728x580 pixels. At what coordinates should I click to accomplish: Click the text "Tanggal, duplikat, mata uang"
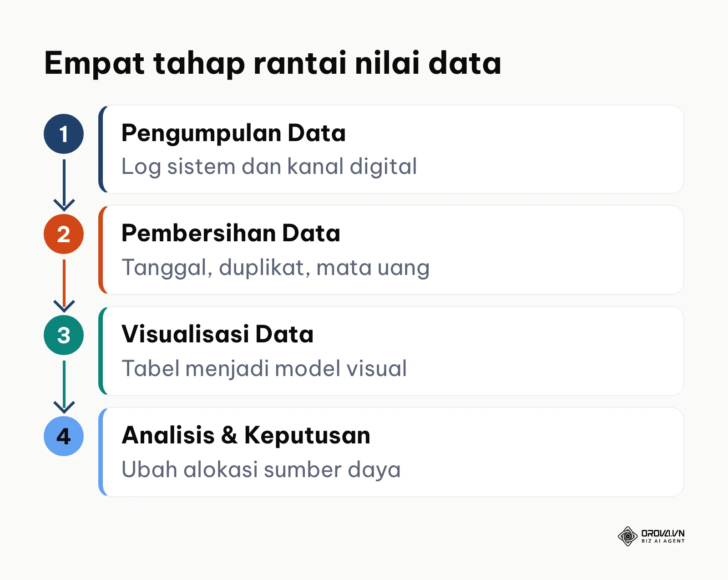[x=275, y=268]
